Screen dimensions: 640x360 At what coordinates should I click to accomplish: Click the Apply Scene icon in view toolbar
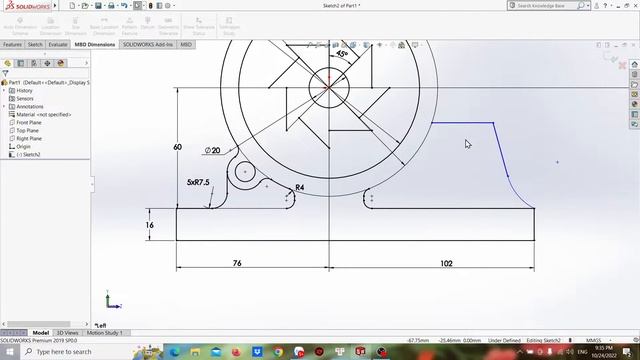coord(402,45)
